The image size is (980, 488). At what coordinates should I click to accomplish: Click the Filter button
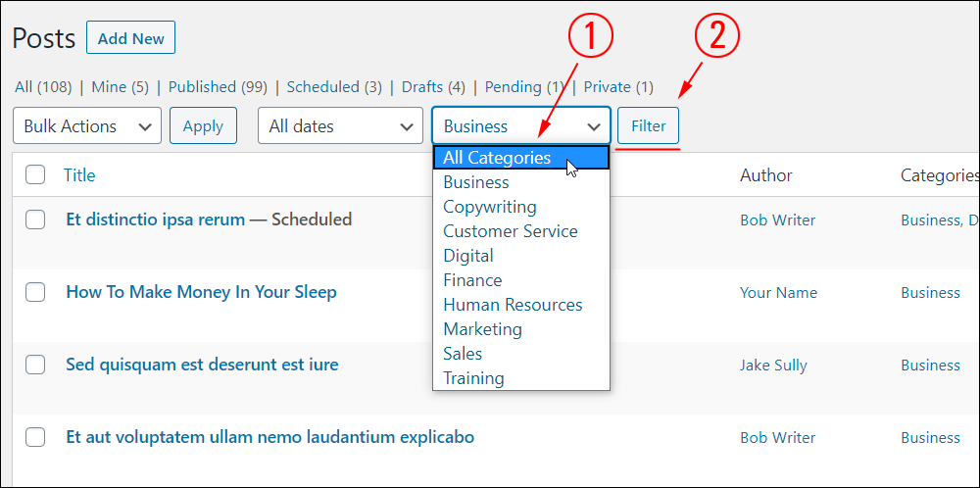point(648,126)
